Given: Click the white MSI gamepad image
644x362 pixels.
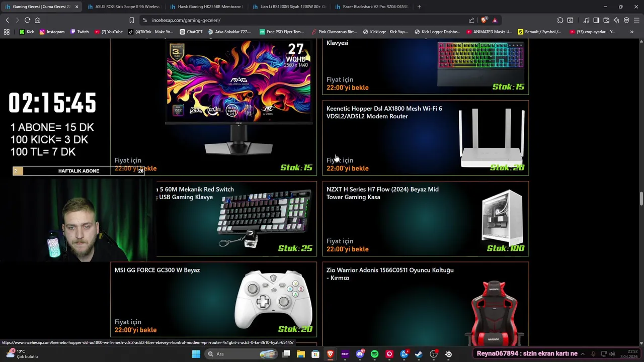Looking at the screenshot, I should click(x=274, y=299).
